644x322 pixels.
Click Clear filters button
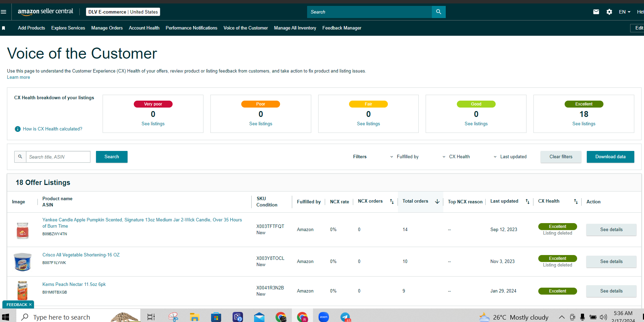[x=561, y=157]
